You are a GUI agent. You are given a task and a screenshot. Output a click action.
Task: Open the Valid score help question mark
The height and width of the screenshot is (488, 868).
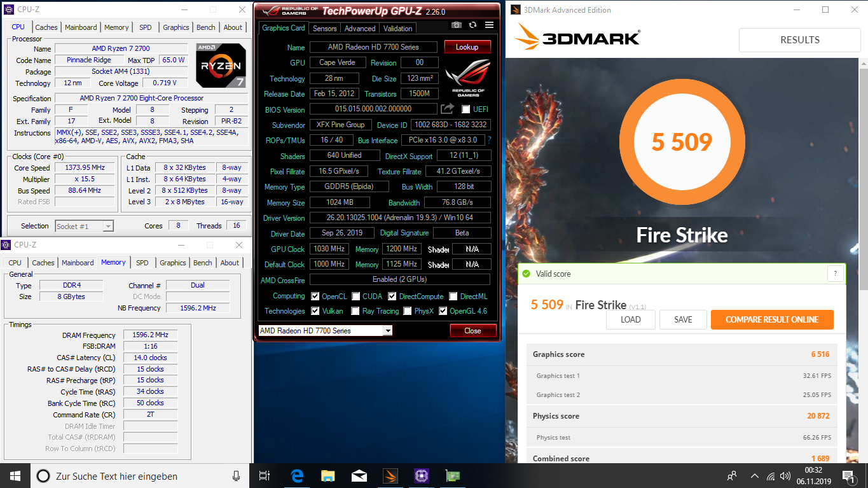point(835,274)
